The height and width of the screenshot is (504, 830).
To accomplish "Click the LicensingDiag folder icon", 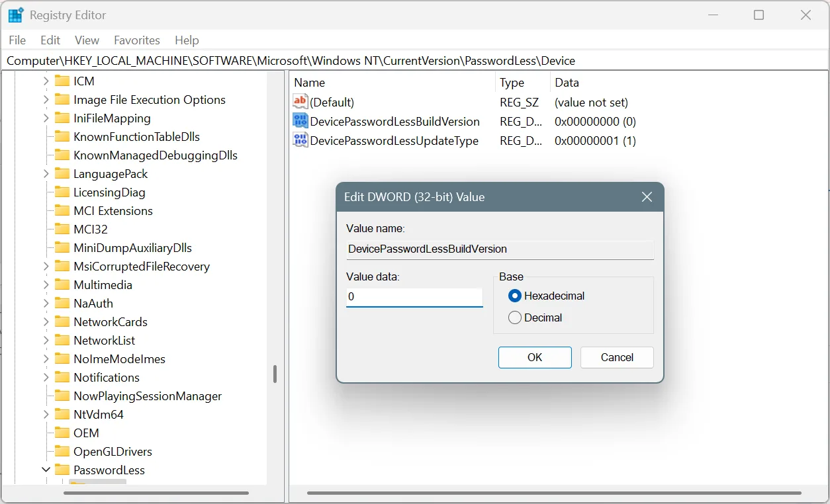I will (x=62, y=192).
